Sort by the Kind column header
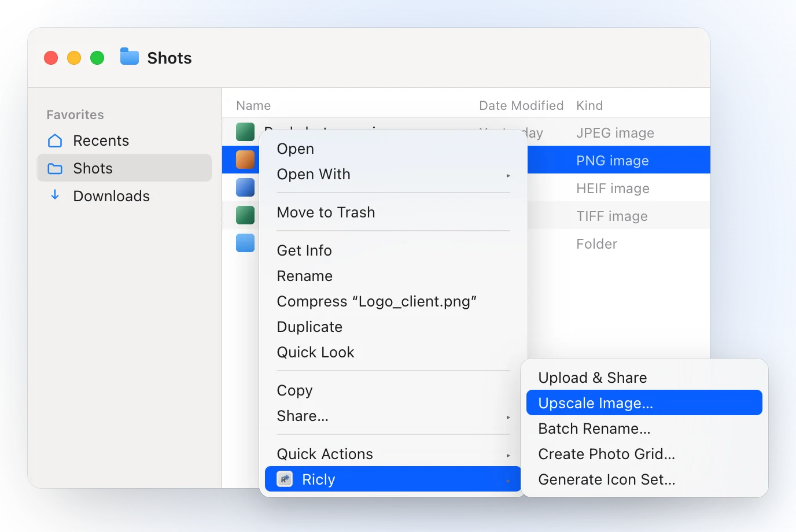 pyautogui.click(x=589, y=105)
